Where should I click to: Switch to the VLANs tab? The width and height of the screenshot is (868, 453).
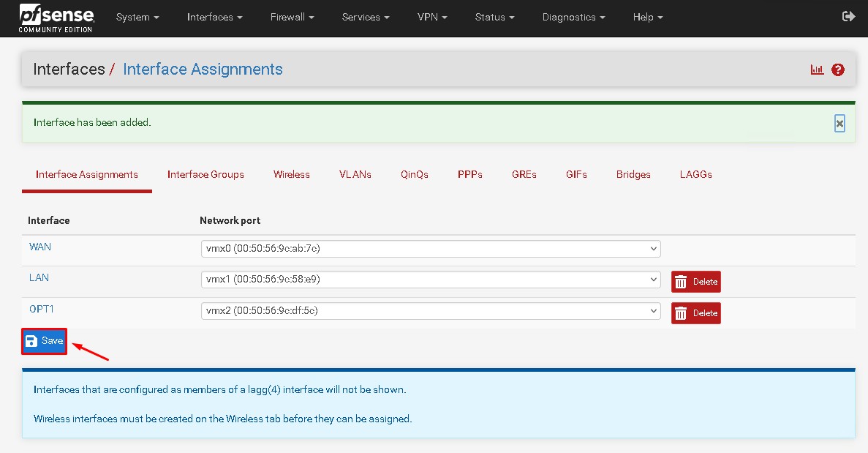click(355, 175)
